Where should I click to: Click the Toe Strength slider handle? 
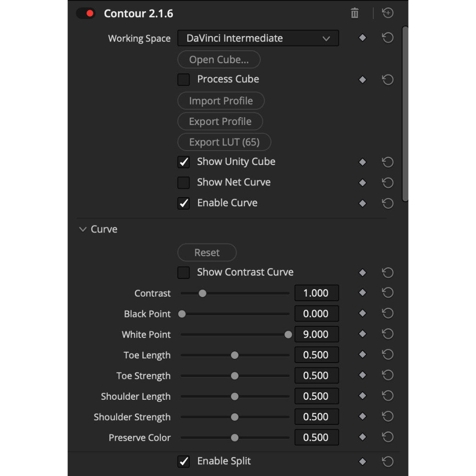(x=235, y=376)
